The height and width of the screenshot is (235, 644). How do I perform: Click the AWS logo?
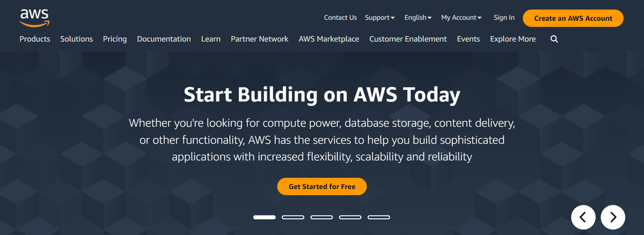[x=35, y=18]
